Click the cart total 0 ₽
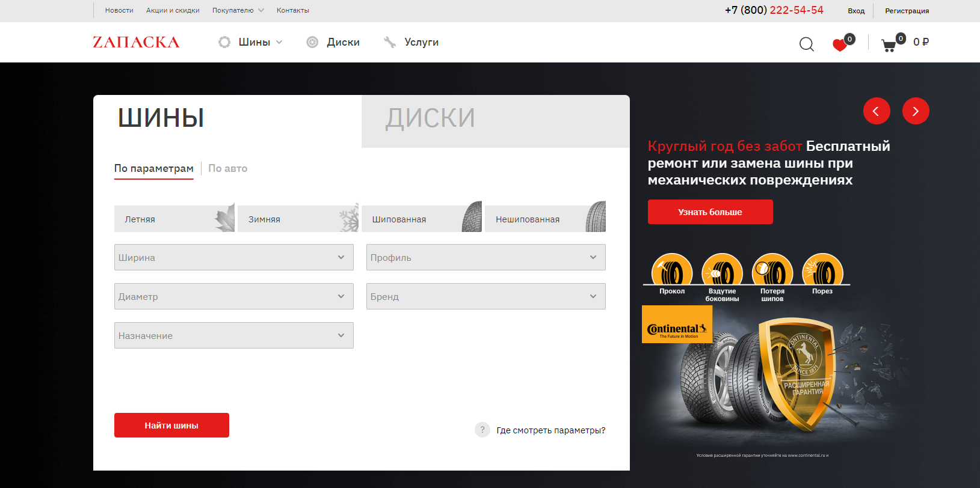Viewport: 980px width, 488px height. click(x=921, y=42)
